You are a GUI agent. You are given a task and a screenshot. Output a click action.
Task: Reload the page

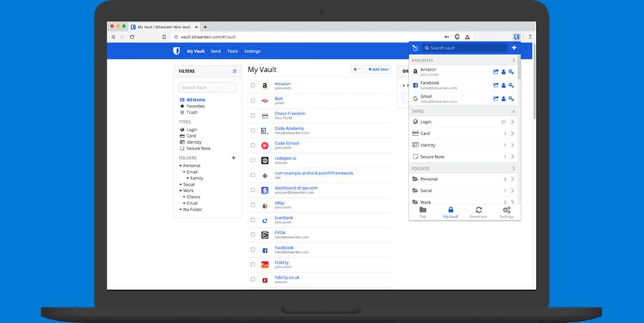coord(132,37)
